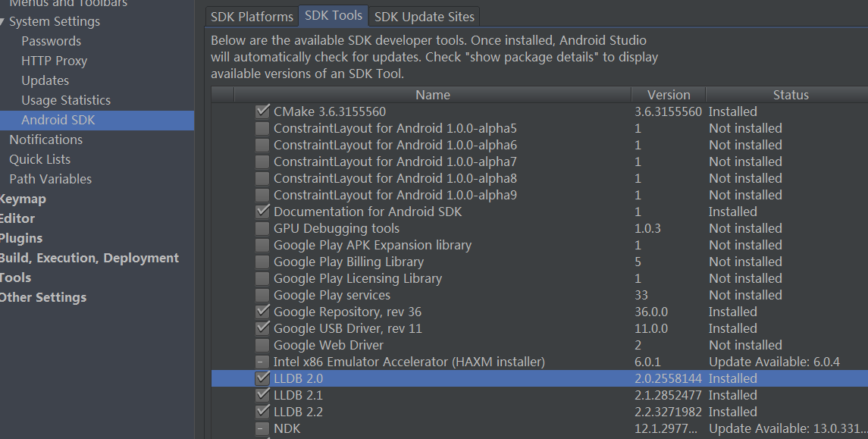Toggle the NDK update checkbox
This screenshot has height=439, width=868.
tap(262, 428)
